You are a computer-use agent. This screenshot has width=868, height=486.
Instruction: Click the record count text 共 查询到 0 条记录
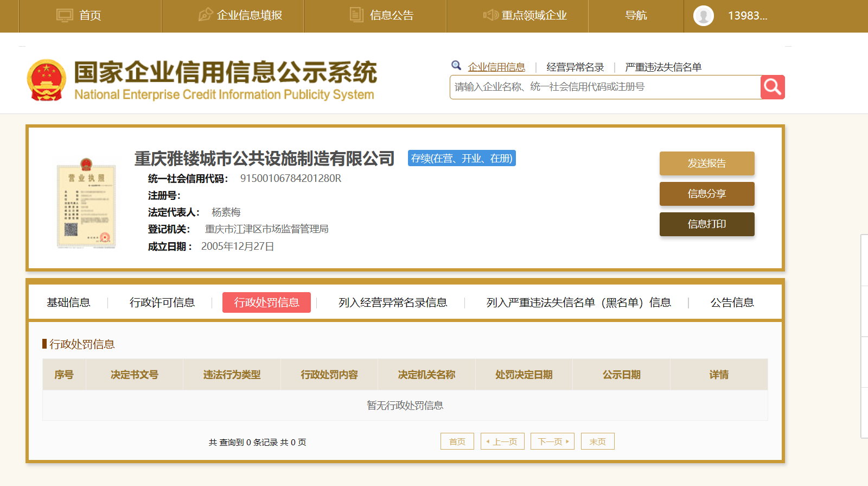click(x=244, y=442)
